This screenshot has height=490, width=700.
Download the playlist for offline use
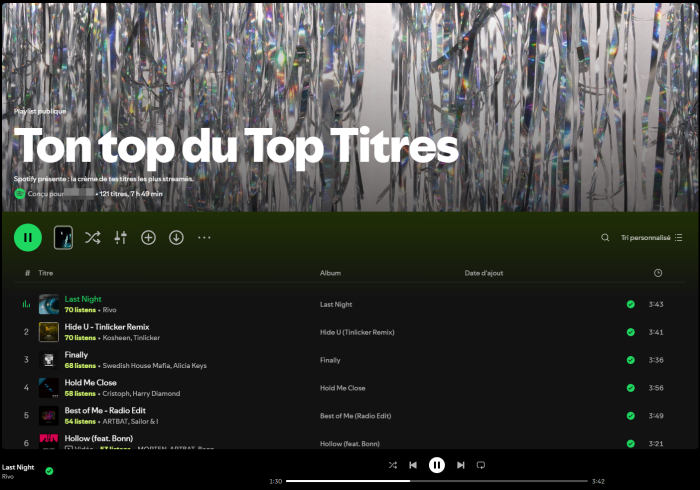click(176, 237)
